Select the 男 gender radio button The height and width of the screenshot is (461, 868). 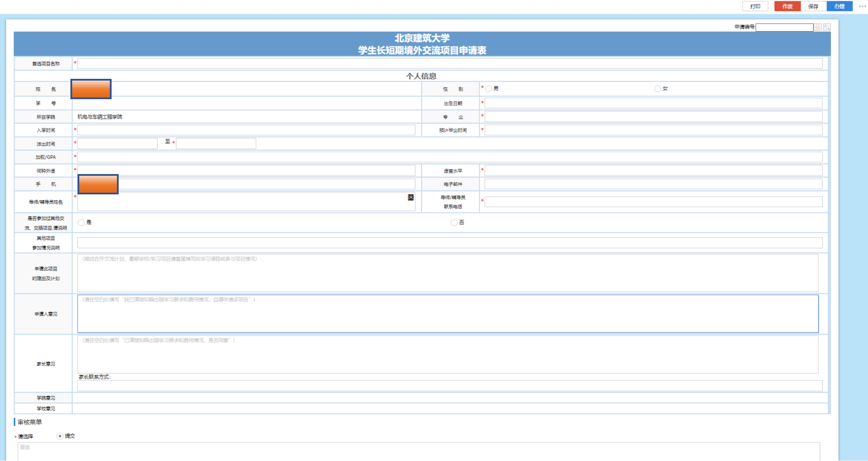coord(489,89)
